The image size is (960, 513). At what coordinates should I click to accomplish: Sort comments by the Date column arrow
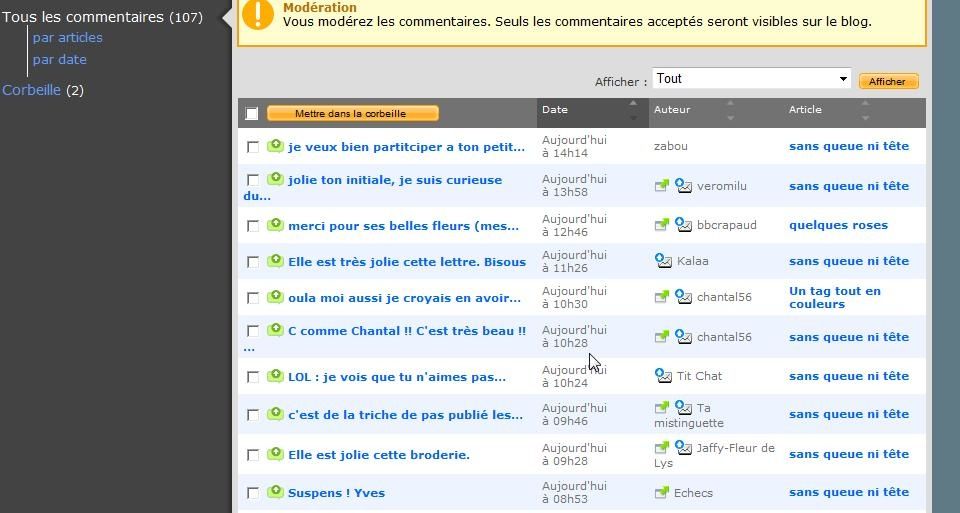pos(633,110)
